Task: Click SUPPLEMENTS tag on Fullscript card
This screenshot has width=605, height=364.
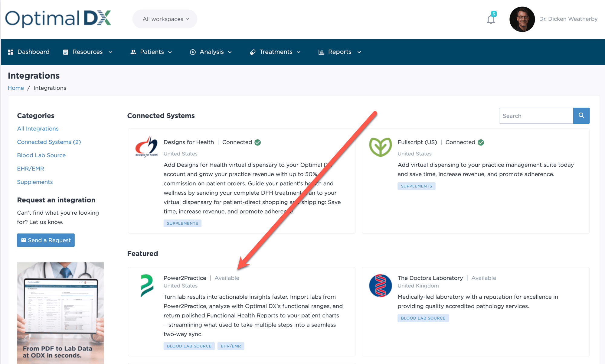Action: (416, 186)
